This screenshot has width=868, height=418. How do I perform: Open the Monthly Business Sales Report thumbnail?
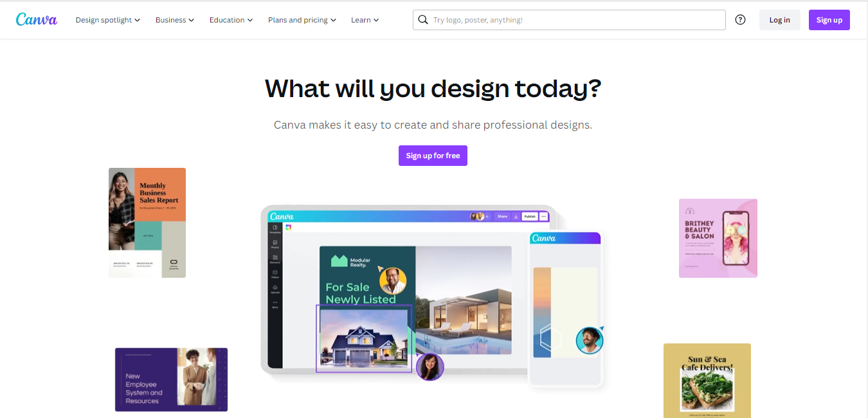(x=147, y=223)
